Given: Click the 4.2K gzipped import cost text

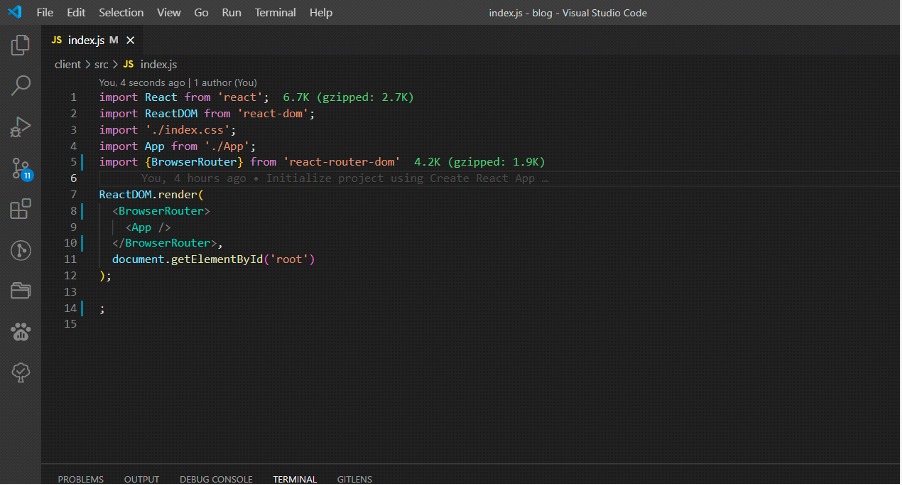Looking at the screenshot, I should (x=479, y=162).
